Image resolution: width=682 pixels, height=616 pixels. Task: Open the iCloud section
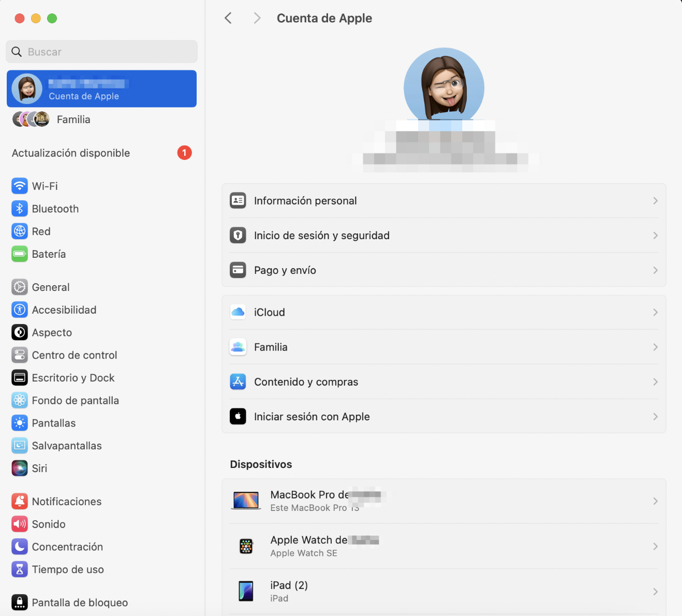pyautogui.click(x=444, y=312)
